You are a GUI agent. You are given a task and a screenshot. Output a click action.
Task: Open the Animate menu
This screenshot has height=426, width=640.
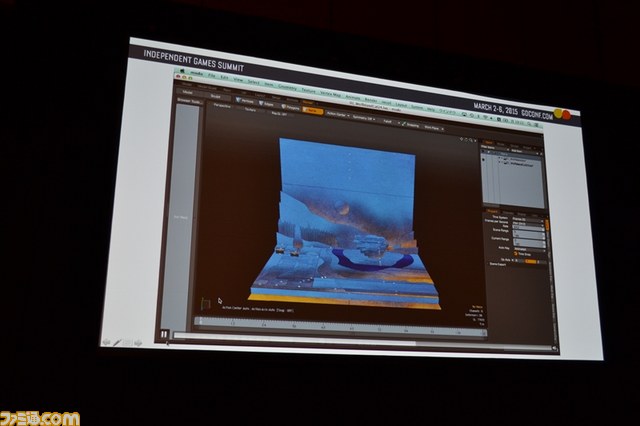click(x=353, y=97)
